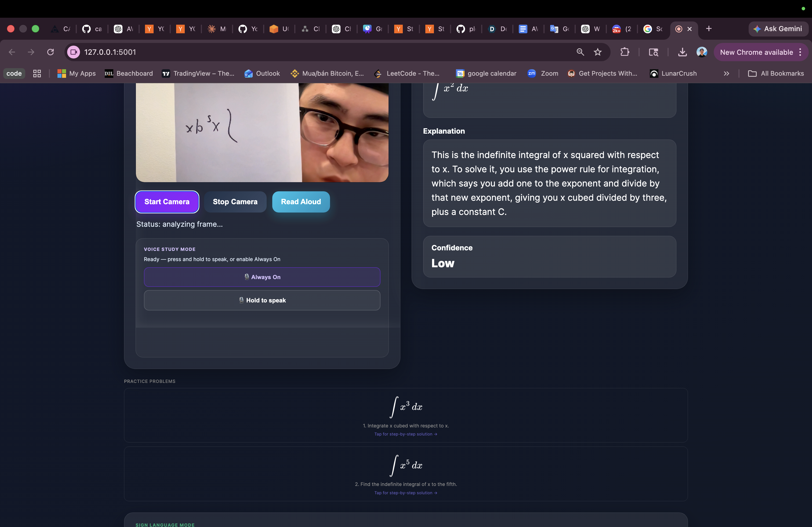Open the All Bookmarks folder
This screenshot has height=527, width=812.
tap(776, 73)
